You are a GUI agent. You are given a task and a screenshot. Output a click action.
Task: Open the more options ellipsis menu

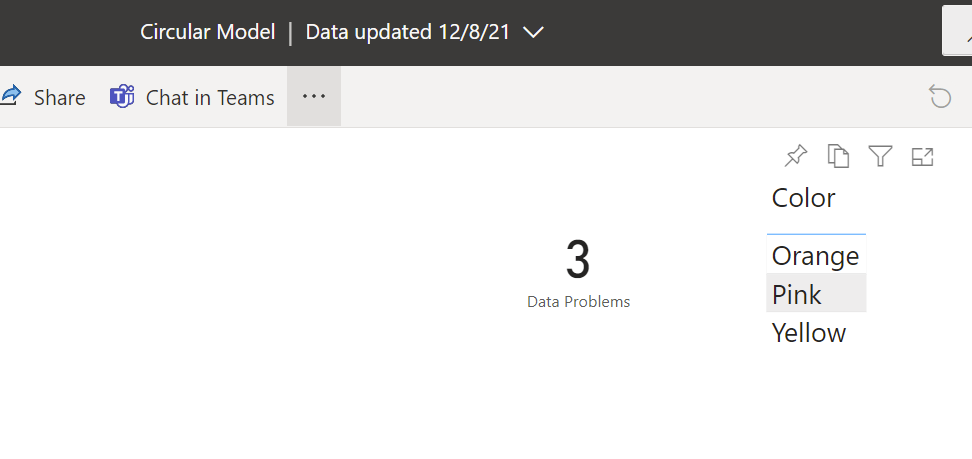click(314, 97)
